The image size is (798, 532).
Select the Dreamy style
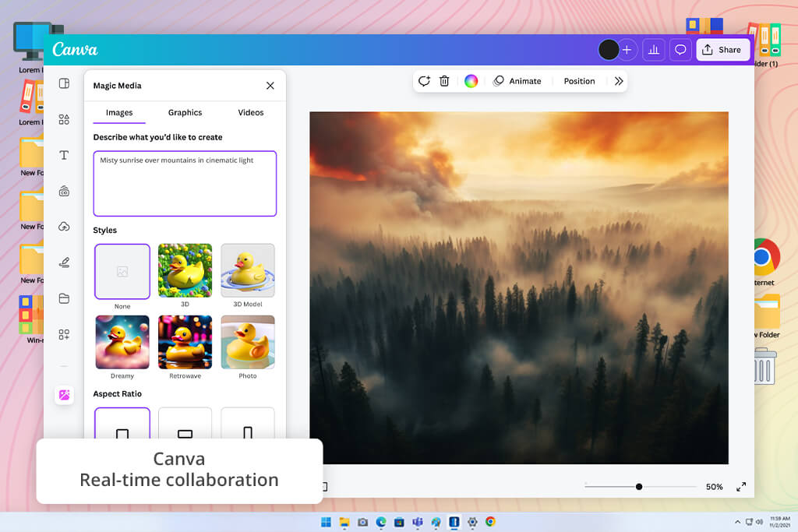122,342
